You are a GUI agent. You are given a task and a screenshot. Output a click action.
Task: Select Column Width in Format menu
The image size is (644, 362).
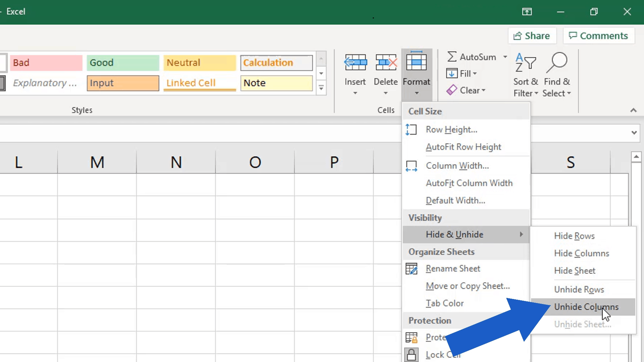[x=457, y=166]
